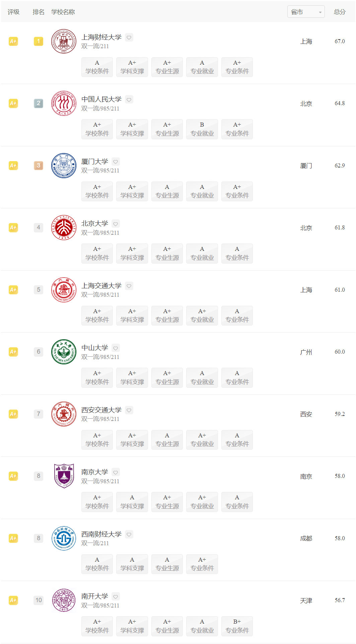Click the A+ rating badge beside rank 1
This screenshot has width=356, height=644.
[x=13, y=41]
